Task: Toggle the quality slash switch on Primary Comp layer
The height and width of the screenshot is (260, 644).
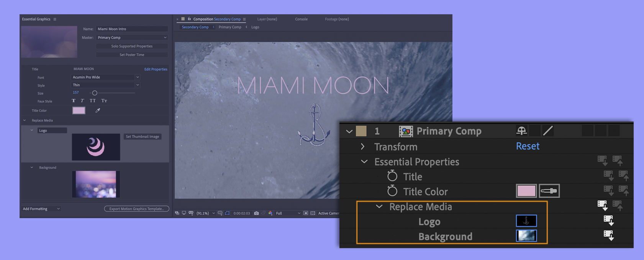Action: click(x=548, y=131)
